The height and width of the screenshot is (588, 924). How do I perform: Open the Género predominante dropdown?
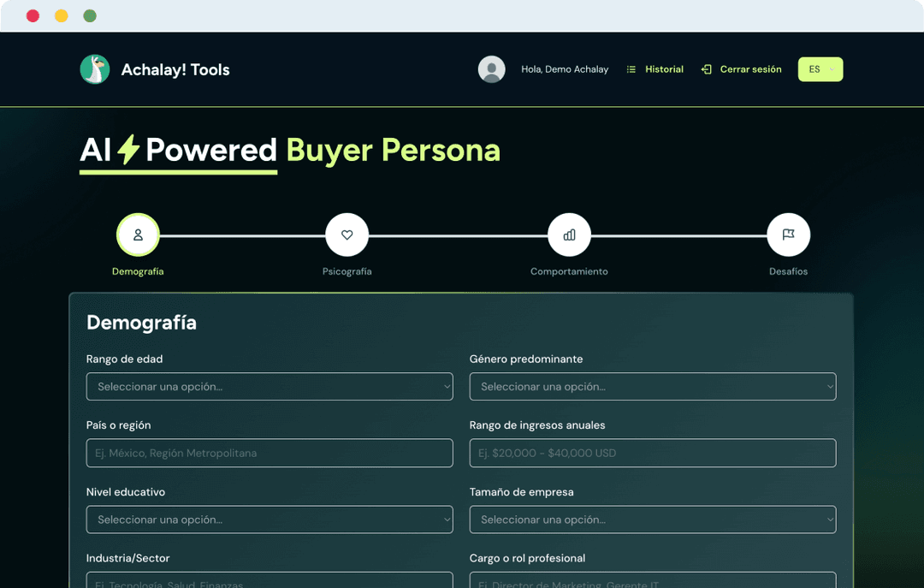tap(653, 386)
